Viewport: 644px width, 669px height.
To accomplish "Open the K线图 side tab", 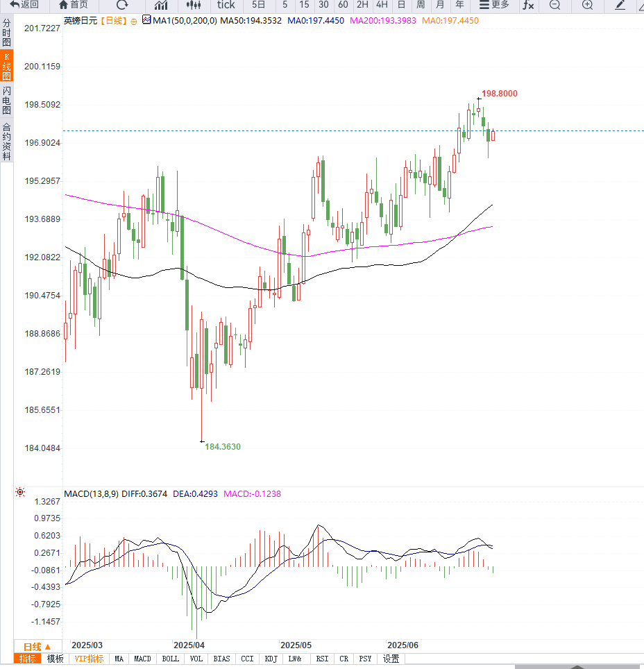I will (6, 66).
